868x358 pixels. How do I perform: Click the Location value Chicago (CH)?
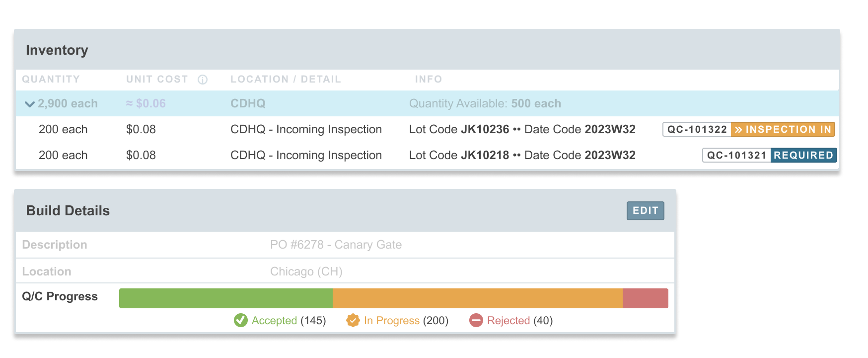(x=306, y=271)
